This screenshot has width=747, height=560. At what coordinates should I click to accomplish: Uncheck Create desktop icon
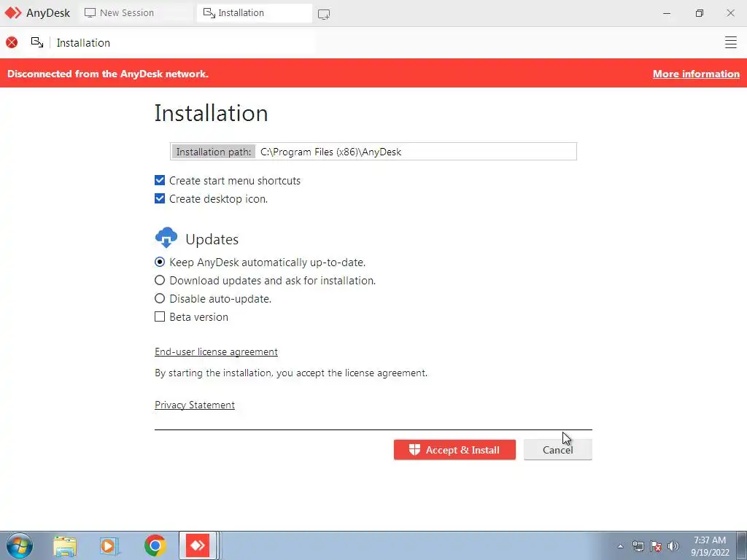pos(160,198)
